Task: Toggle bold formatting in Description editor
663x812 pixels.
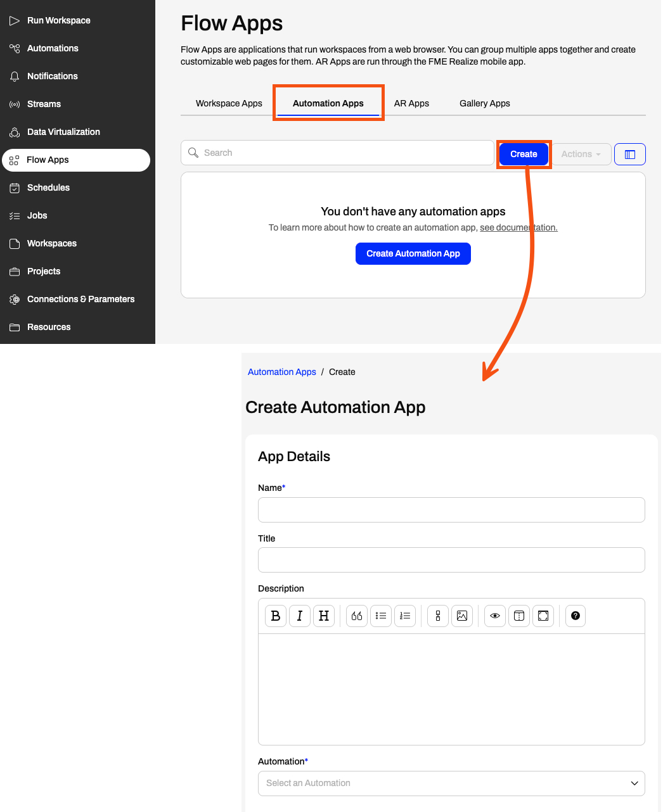Action: coord(276,616)
